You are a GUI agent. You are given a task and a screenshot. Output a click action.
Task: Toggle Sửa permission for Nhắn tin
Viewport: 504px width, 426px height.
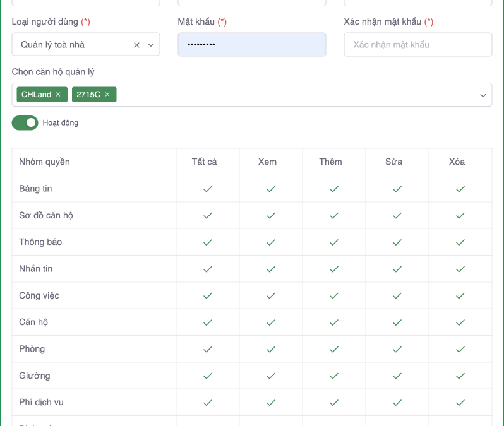[x=397, y=269]
